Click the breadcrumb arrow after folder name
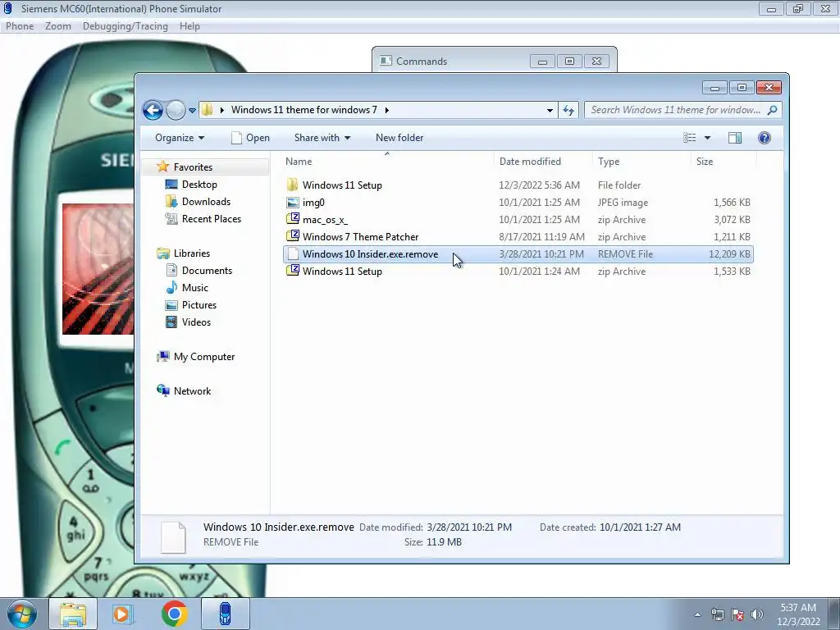The height and width of the screenshot is (630, 840). point(387,111)
